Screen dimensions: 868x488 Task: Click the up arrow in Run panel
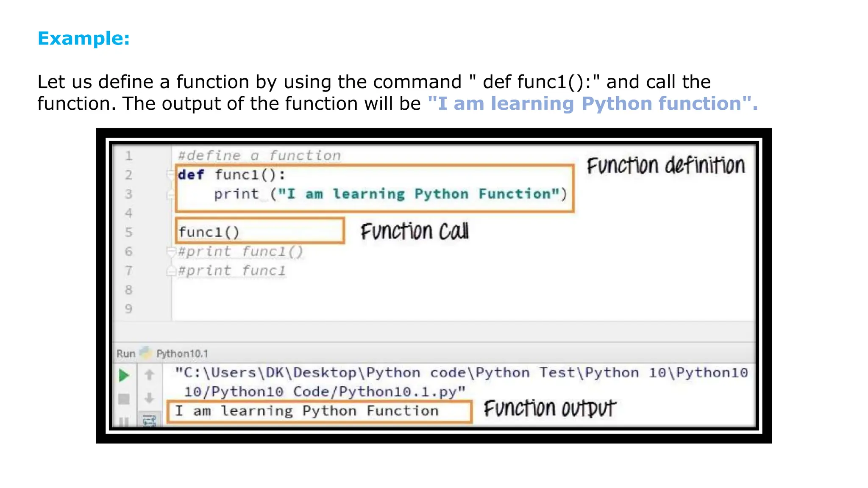149,374
